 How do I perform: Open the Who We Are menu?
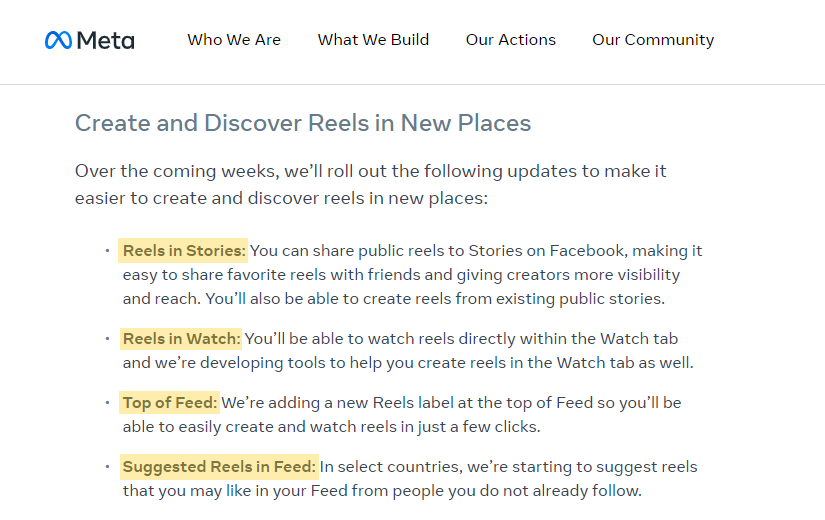(234, 40)
